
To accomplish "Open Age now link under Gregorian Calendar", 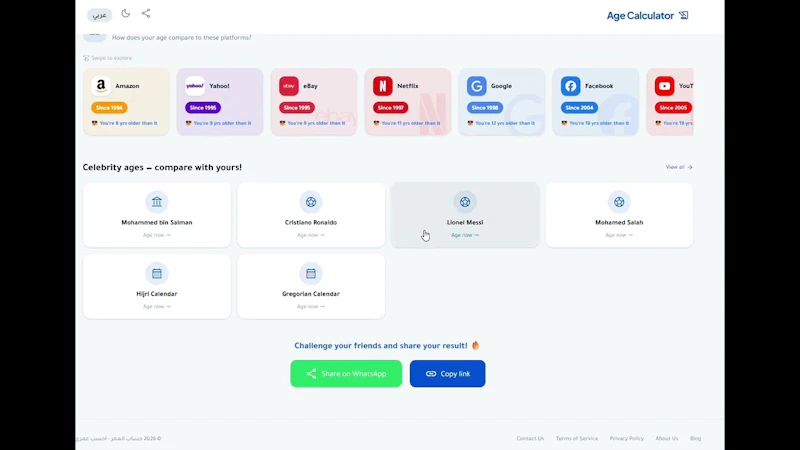I will [311, 307].
